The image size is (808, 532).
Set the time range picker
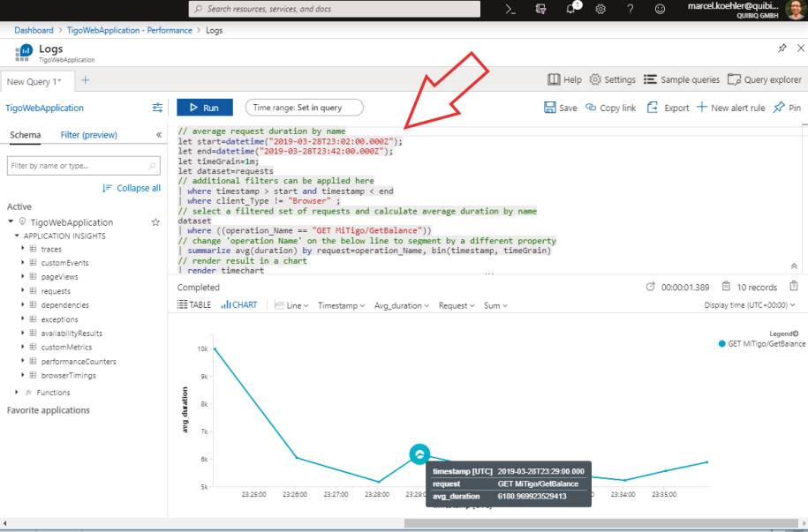[x=304, y=108]
